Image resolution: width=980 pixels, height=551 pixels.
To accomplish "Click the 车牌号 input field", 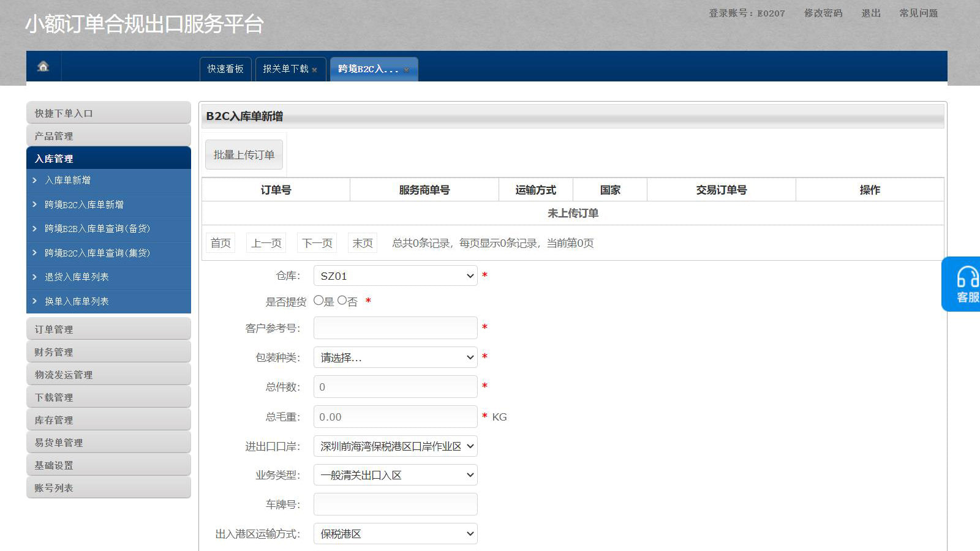I will [x=395, y=504].
